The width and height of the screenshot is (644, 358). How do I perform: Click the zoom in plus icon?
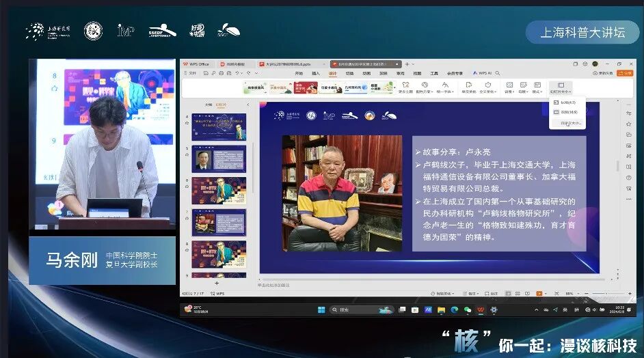coord(630,294)
